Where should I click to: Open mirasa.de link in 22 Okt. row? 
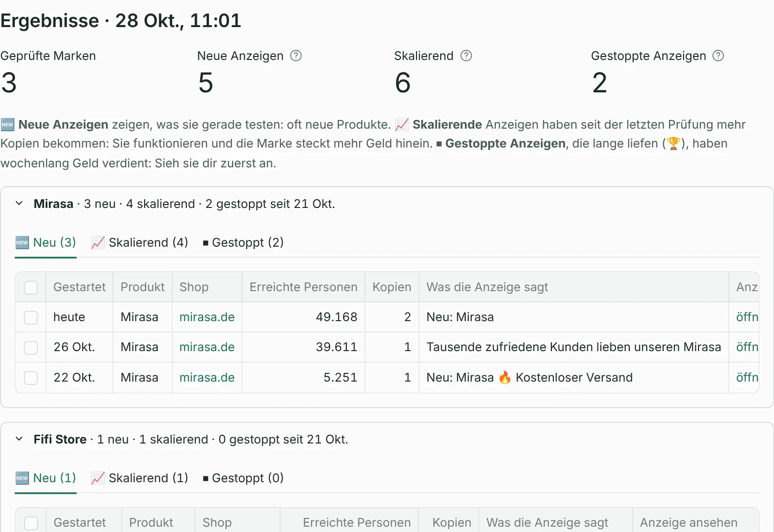[207, 378]
